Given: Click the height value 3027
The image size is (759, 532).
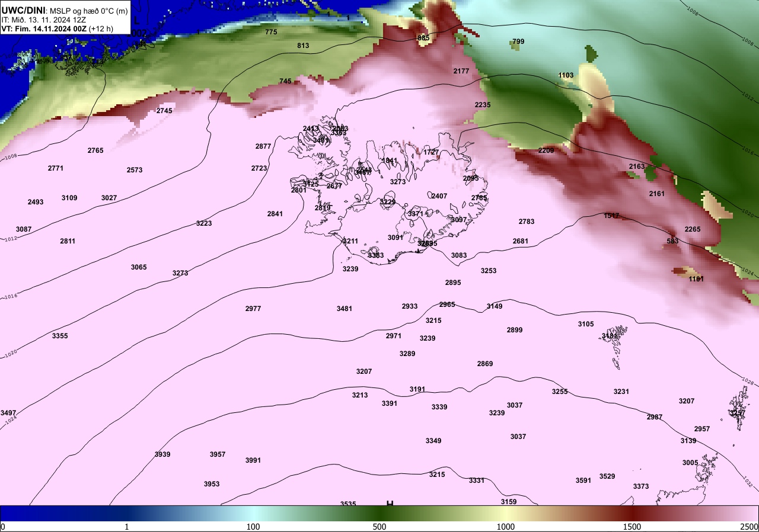Looking at the screenshot, I should (109, 198).
